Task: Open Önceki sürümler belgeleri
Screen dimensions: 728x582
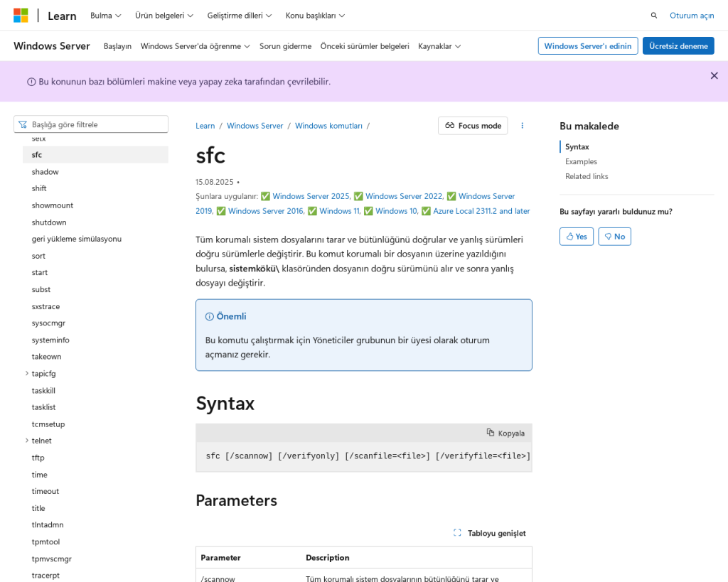Action: click(x=365, y=46)
